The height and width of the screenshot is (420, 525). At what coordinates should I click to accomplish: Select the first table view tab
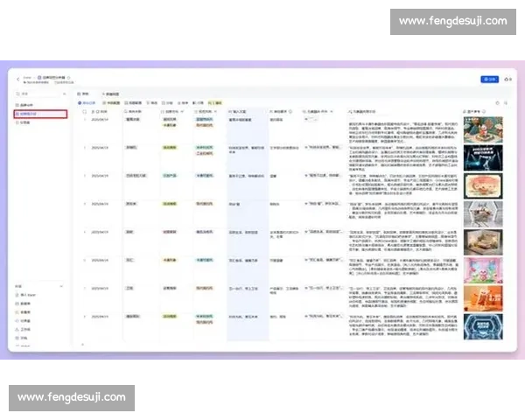click(x=83, y=94)
